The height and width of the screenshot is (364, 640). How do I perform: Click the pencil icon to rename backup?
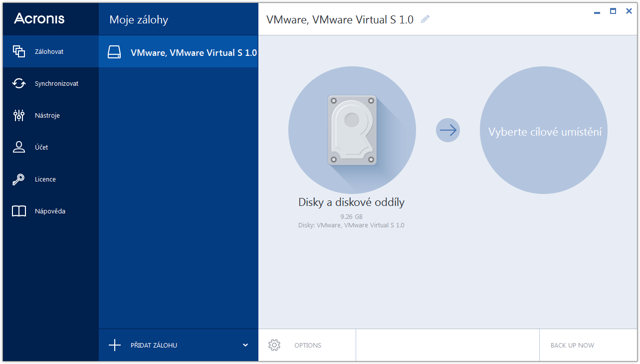point(425,19)
